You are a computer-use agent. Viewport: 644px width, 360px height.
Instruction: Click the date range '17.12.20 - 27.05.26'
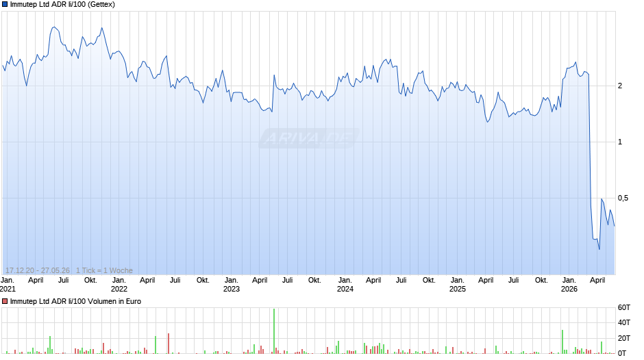[x=38, y=270]
